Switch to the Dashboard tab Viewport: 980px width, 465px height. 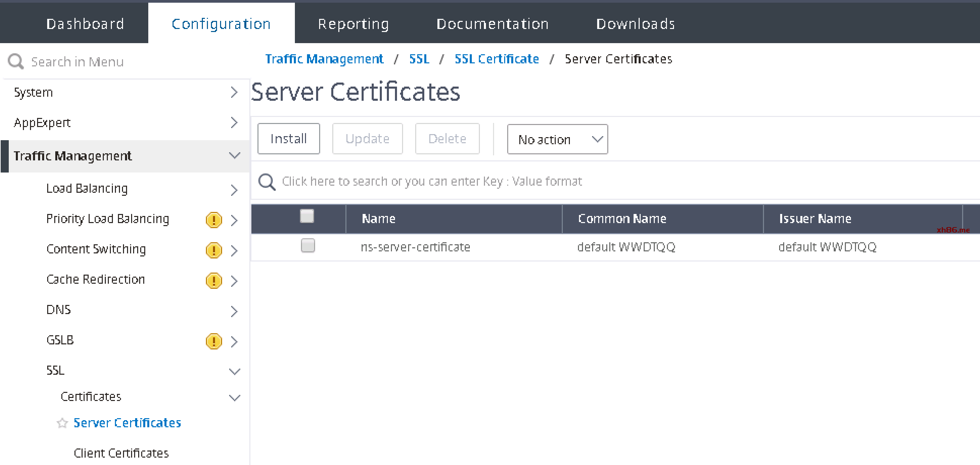pyautogui.click(x=85, y=24)
